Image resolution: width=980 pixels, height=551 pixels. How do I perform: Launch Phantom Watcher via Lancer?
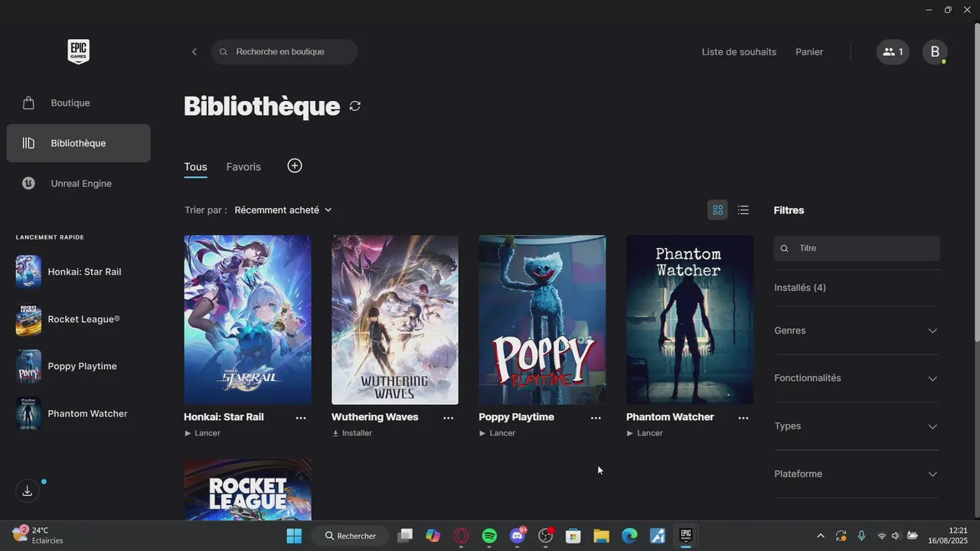645,433
